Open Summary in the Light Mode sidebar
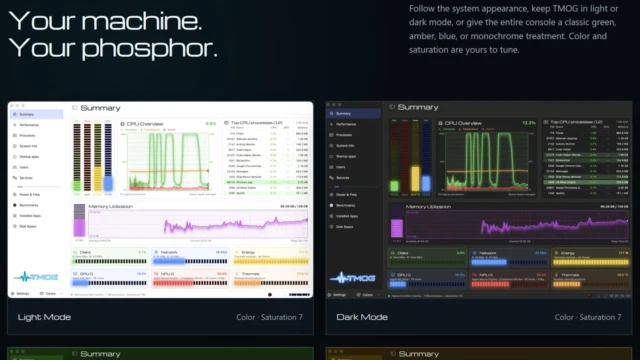This screenshot has width=640, height=360. (x=37, y=114)
